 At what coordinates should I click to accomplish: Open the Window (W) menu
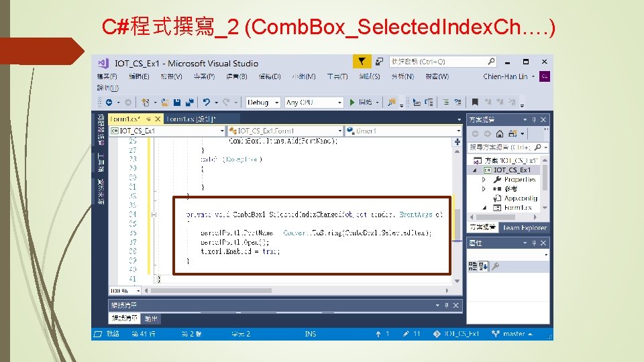437,76
